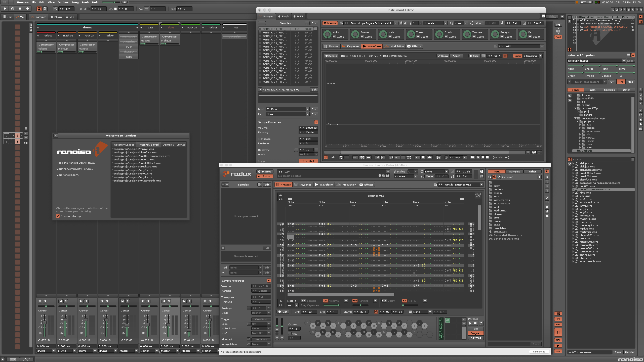Click the Tape device on the send track
Image resolution: width=644 pixels, height=362 pixels.
[129, 57]
